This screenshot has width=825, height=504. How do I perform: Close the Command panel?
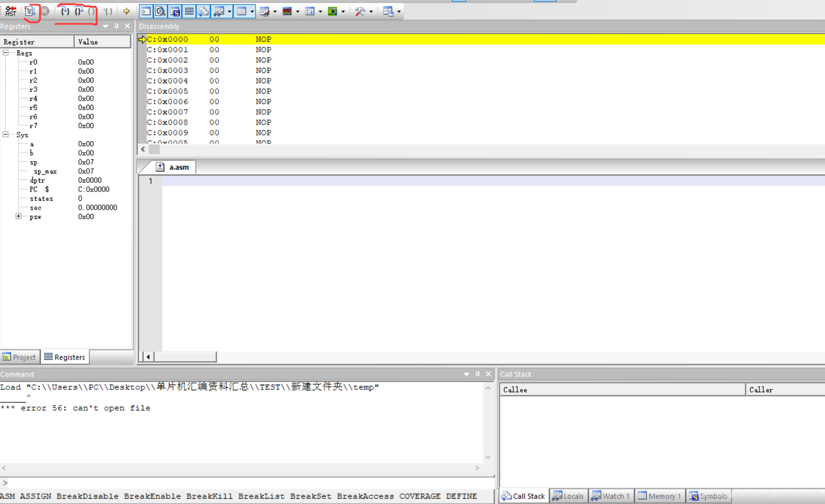pos(488,374)
